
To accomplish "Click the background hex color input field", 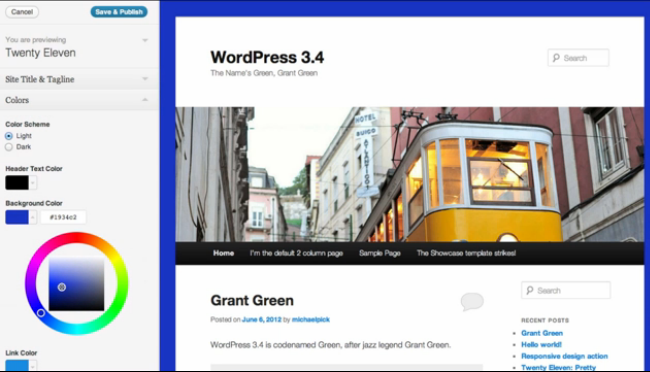I will (63, 217).
